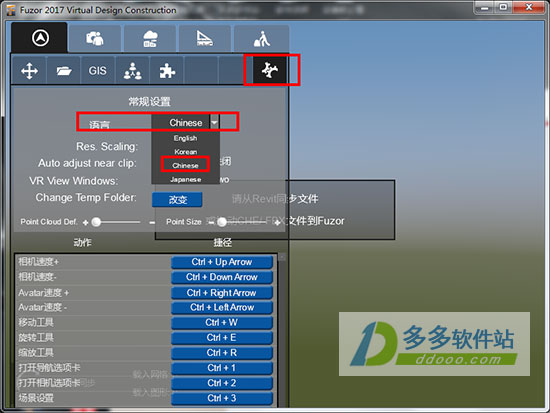Adjust the Point Size slider handle
The width and height of the screenshot is (550, 413).
pos(222,222)
